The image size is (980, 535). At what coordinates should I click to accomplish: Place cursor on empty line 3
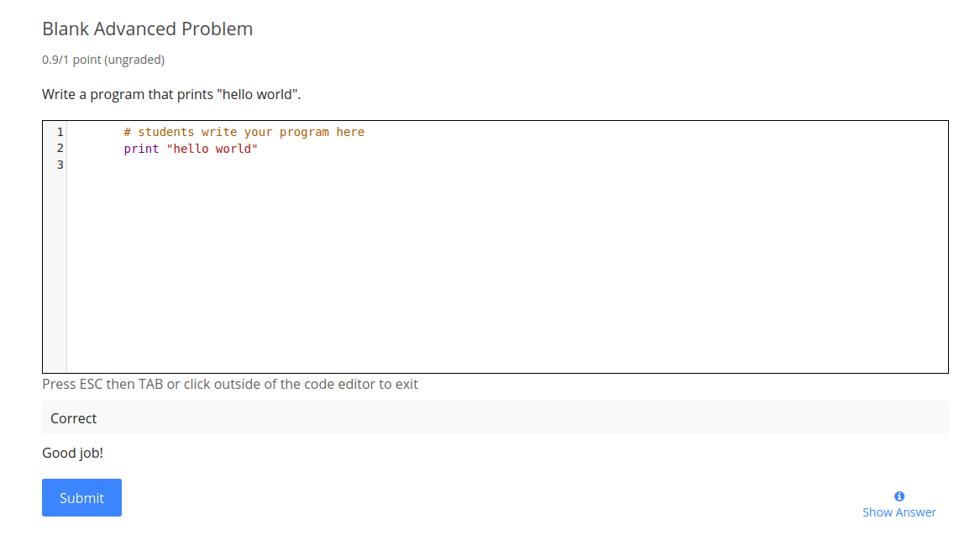pyautogui.click(x=507, y=165)
